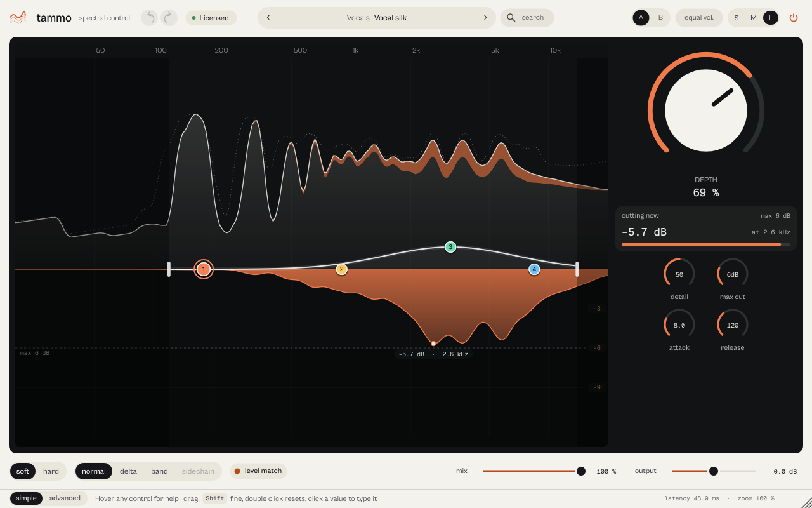The width and height of the screenshot is (812, 508).
Task: Click the tammo logo icon
Action: point(18,18)
